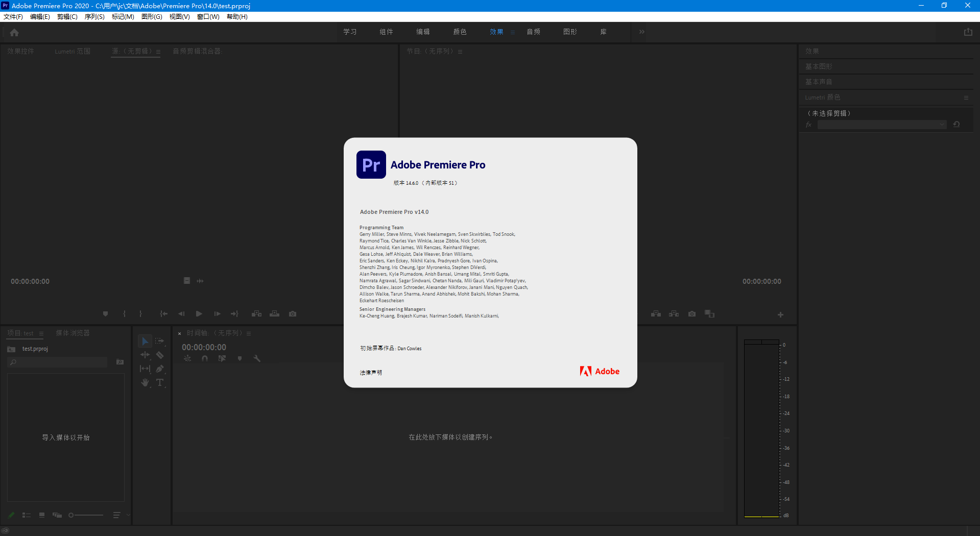Toggle insert sequences as nests in timeline

click(187, 358)
